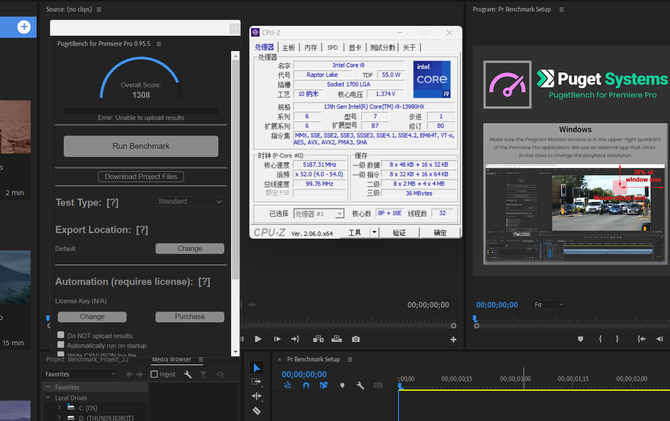Open Test Type Standard dropdown

tap(190, 201)
